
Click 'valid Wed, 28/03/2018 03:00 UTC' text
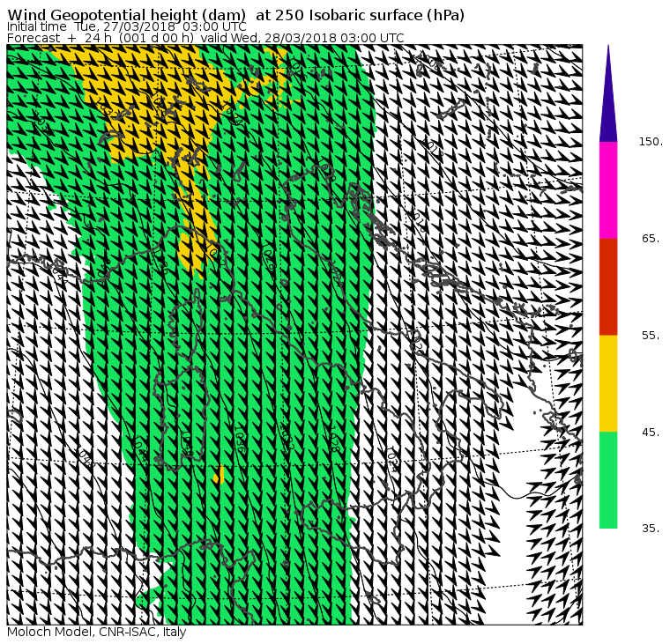click(x=302, y=38)
